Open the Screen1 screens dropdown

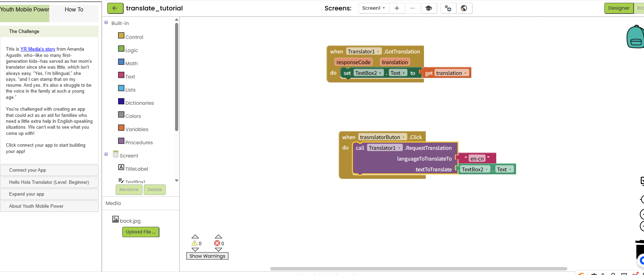[x=374, y=8]
